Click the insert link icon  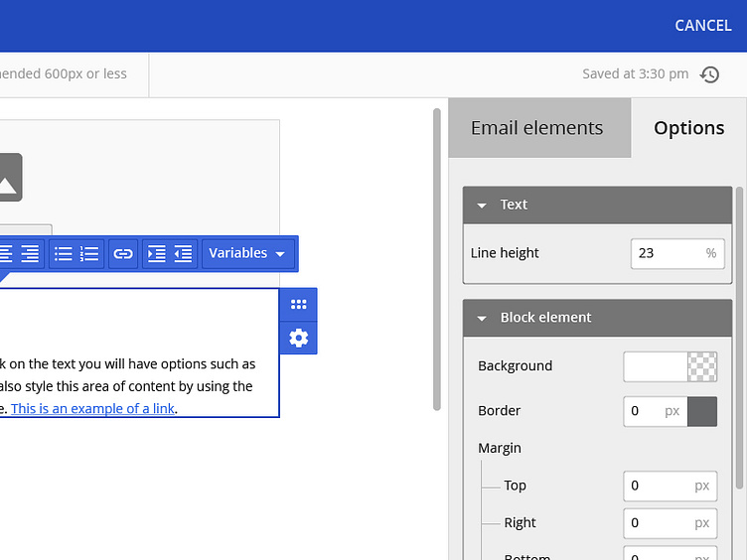[x=123, y=253]
